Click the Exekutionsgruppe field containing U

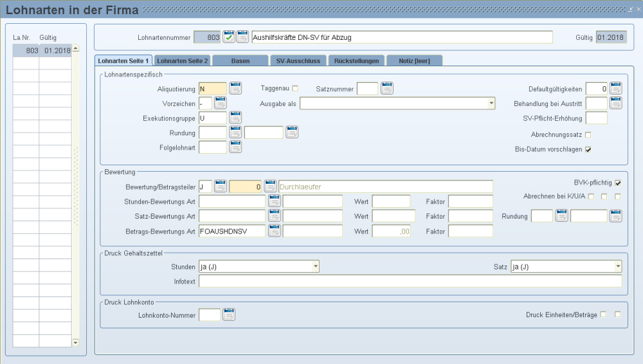212,118
